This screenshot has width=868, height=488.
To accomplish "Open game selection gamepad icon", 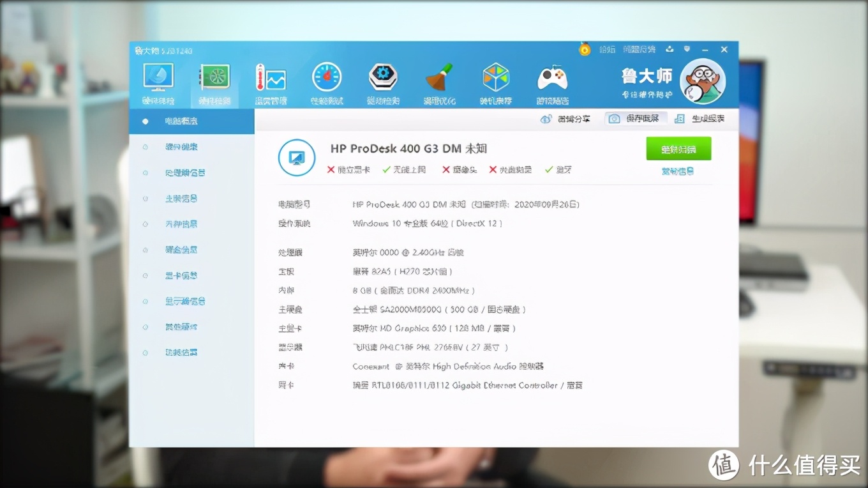I will [553, 78].
